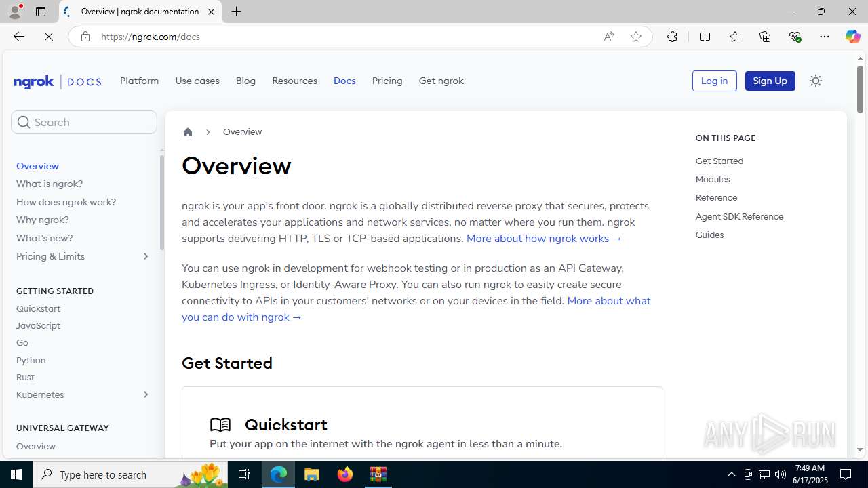
Task: Follow More about how ngrok works link
Action: (x=544, y=239)
